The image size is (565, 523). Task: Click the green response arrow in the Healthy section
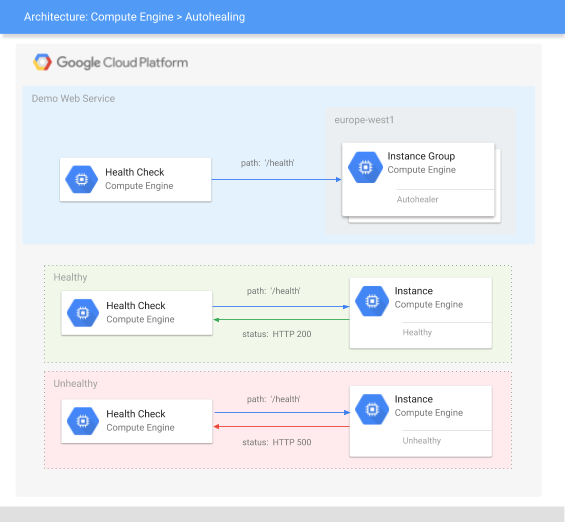click(x=281, y=319)
